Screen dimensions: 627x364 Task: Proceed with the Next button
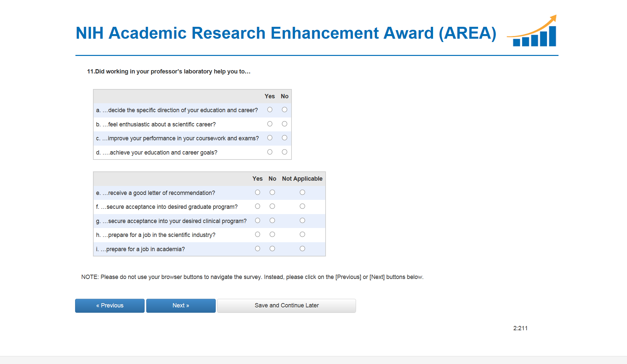[181, 306]
